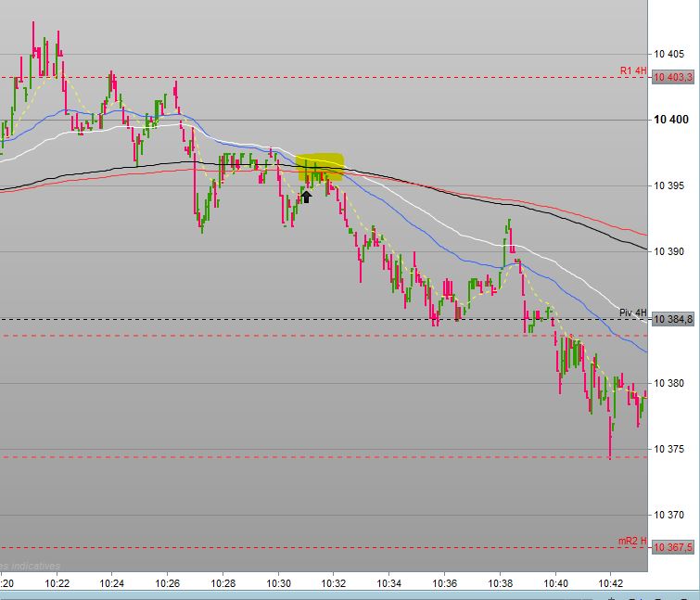Click the 10:36 time axis label
Image resolution: width=700 pixels, height=600 pixels.
[445, 583]
